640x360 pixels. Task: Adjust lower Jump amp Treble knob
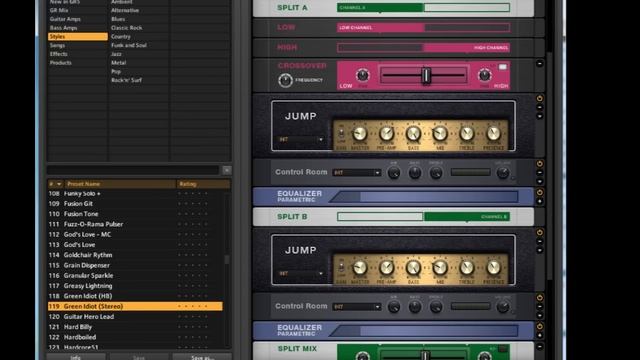pos(467,267)
